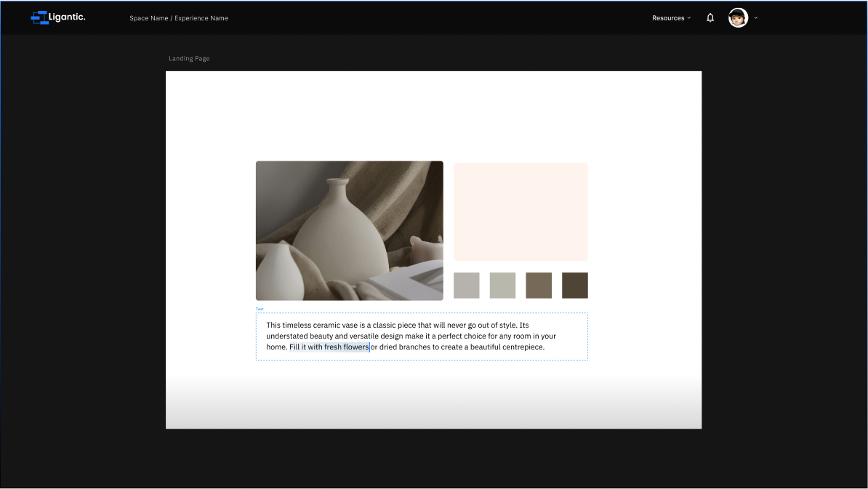Expand the chevron beside the profile avatar
The height and width of the screenshot is (489, 868).
[x=756, y=18]
